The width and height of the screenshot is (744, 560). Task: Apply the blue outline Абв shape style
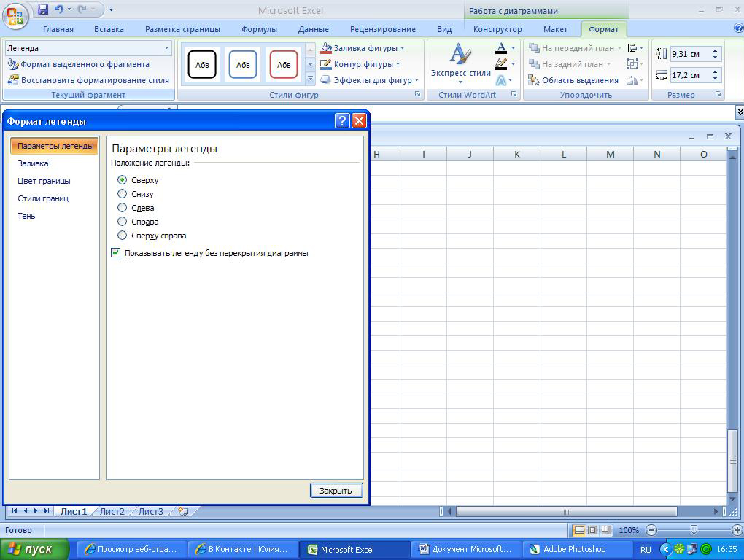pos(242,64)
